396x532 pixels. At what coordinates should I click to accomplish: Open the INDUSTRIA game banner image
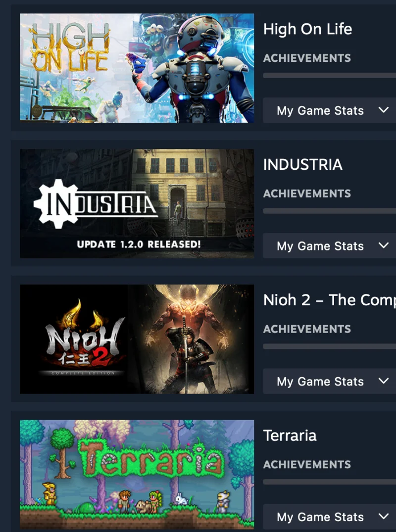point(137,203)
